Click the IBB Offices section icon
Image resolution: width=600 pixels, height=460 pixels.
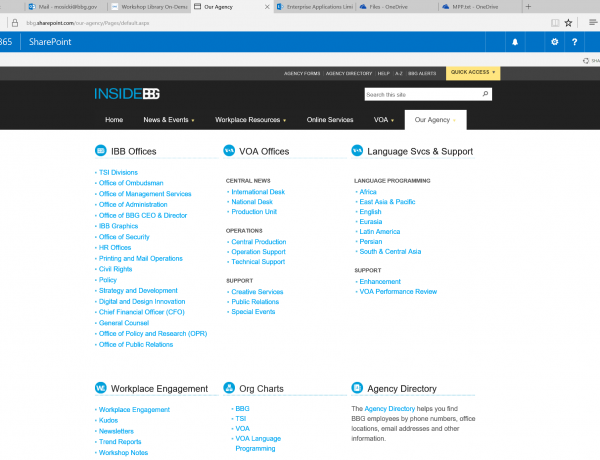(101, 151)
